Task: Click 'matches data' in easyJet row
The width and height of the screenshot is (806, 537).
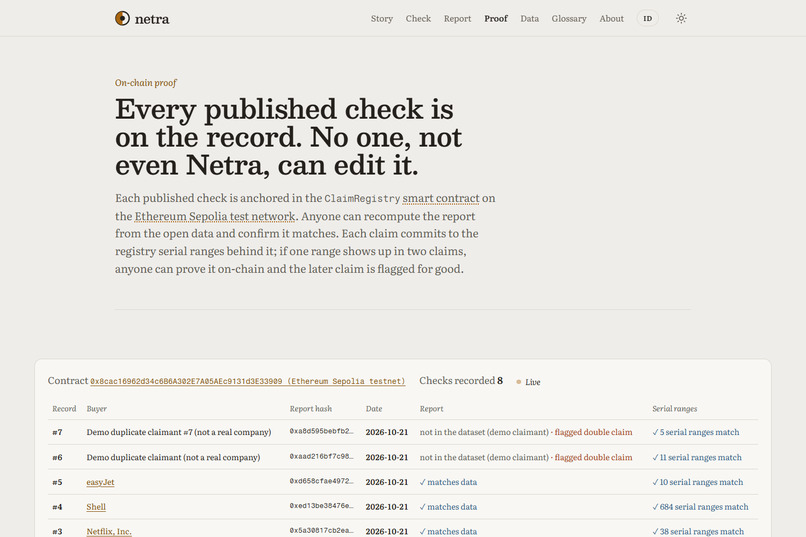Action: click(x=448, y=482)
